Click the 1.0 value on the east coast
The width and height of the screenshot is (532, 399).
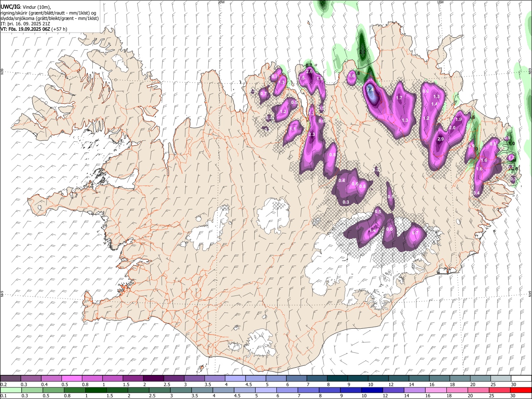(512, 144)
